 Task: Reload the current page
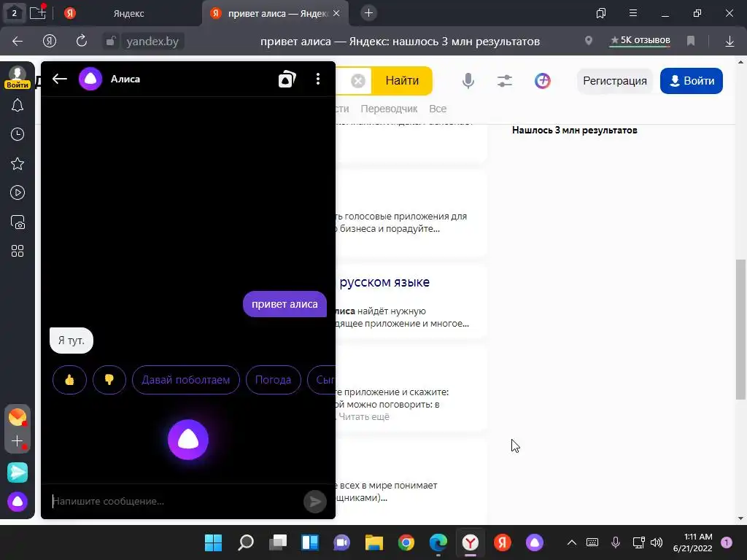coord(82,41)
